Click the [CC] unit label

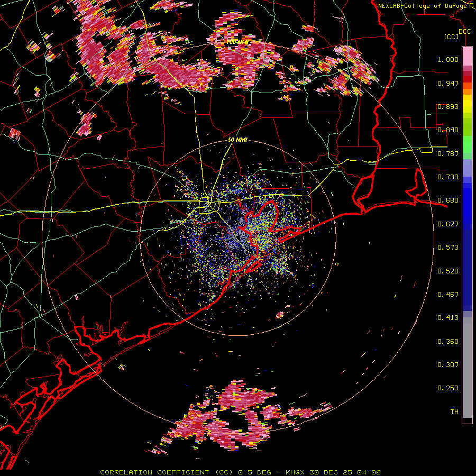click(x=452, y=36)
